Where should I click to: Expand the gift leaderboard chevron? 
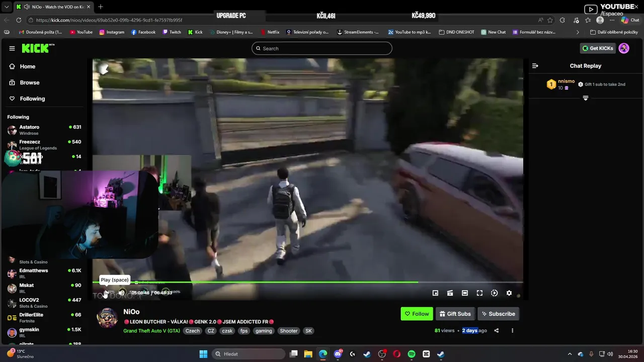click(586, 98)
